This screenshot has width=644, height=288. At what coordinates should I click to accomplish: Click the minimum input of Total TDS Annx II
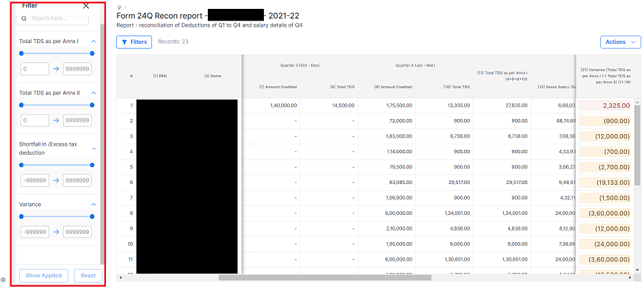tap(34, 120)
